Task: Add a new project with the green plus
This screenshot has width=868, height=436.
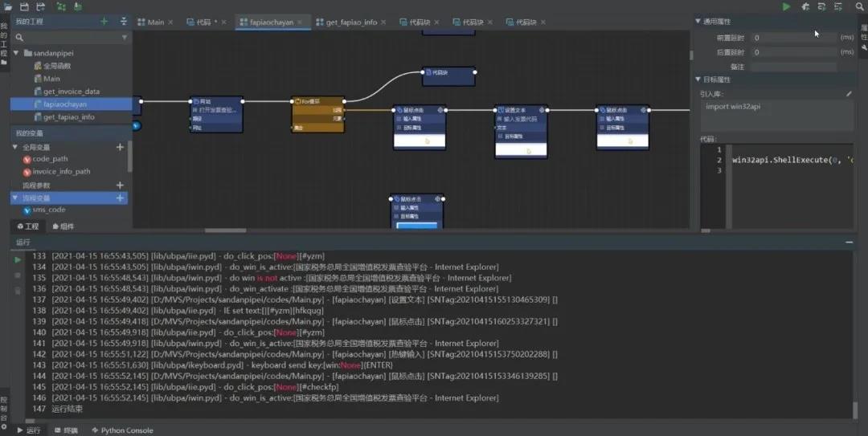Action: pyautogui.click(x=104, y=22)
